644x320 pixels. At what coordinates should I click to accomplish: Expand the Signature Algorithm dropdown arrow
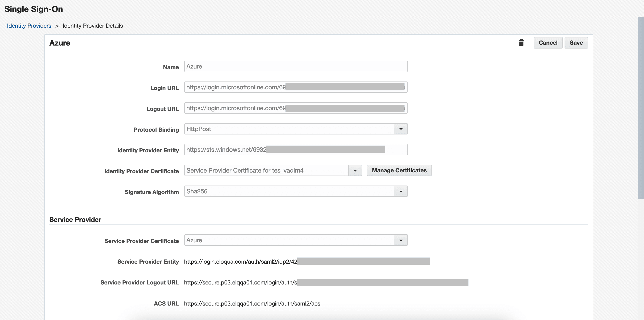[401, 191]
